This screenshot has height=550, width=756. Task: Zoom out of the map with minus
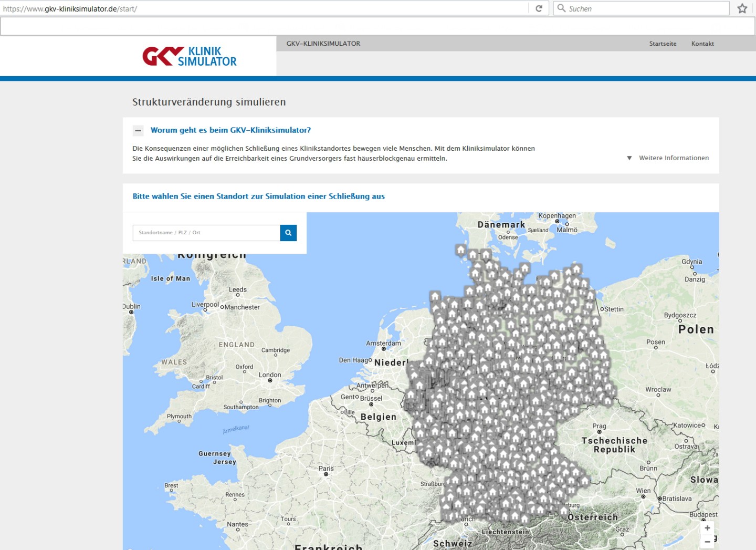point(707,542)
